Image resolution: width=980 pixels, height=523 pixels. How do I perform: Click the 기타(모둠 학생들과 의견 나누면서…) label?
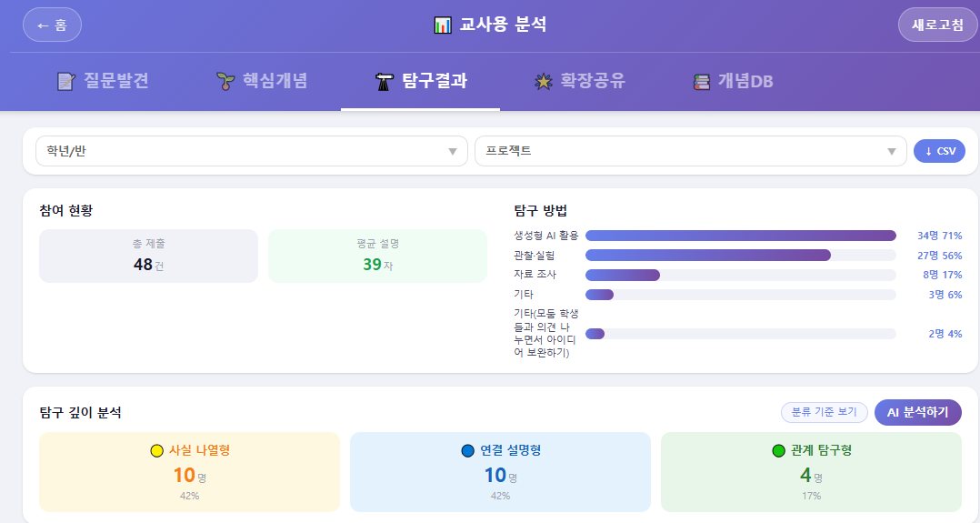pyautogui.click(x=545, y=333)
